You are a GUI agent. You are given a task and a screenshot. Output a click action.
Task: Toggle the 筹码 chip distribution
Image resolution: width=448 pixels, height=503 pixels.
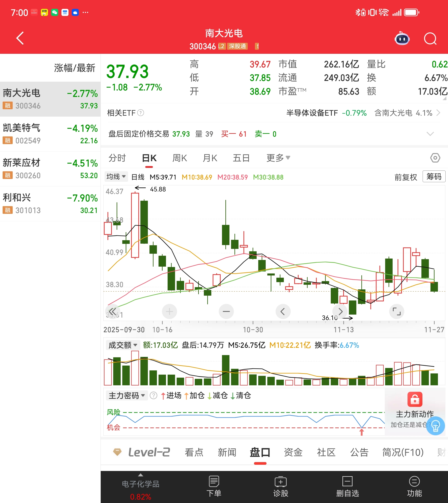[x=434, y=177]
